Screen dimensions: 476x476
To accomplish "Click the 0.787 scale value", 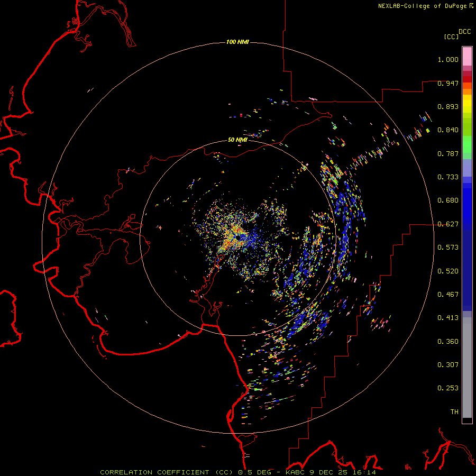I will (x=448, y=153).
